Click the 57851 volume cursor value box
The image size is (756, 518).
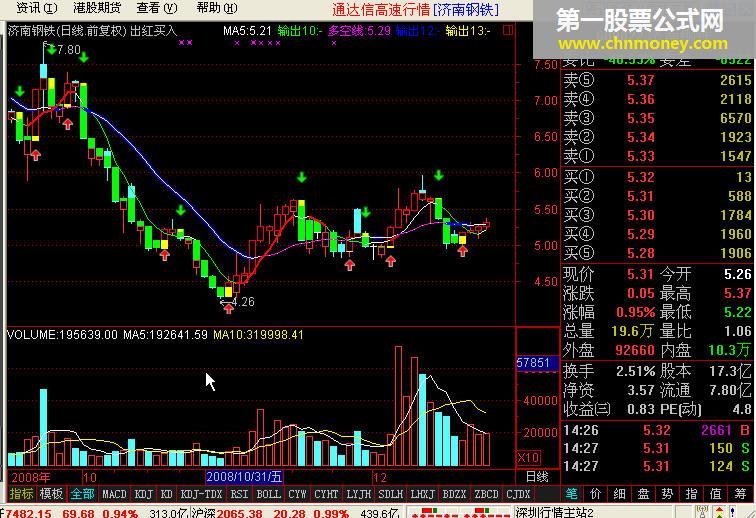point(537,363)
